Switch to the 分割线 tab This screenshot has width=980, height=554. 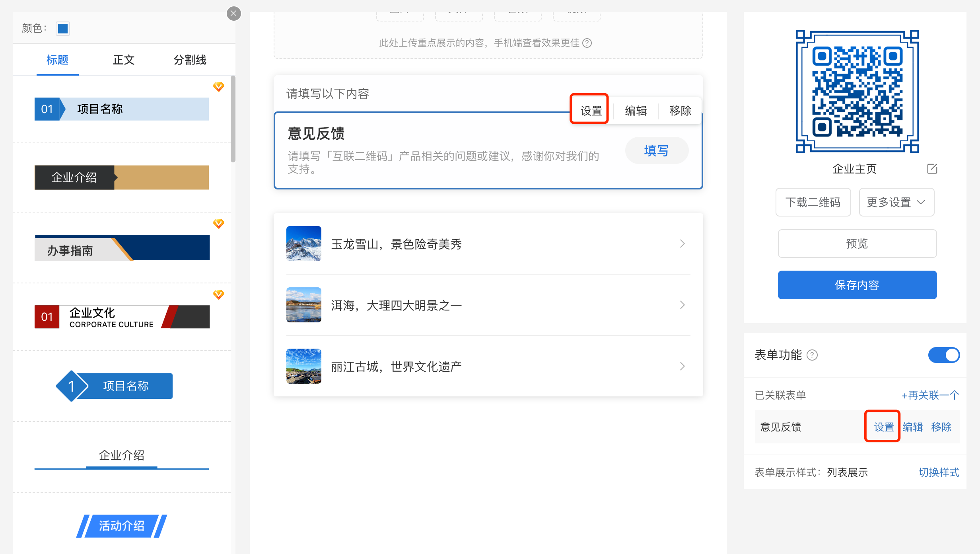190,60
